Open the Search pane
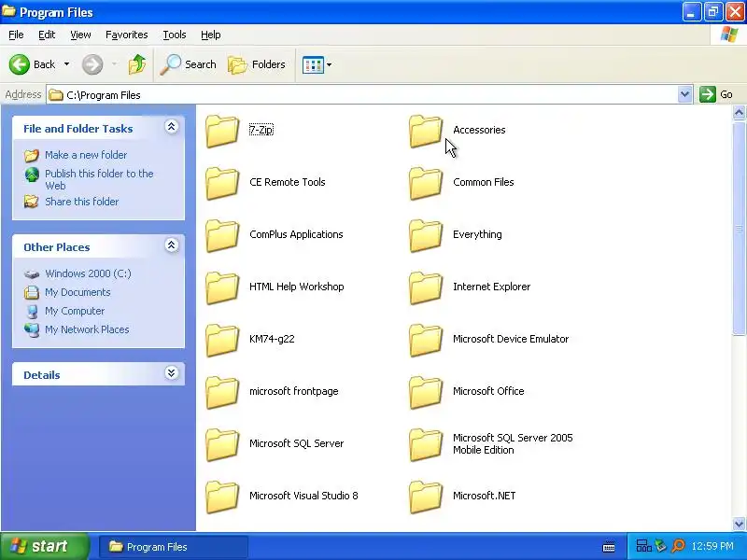Screen dimensions: 747x560 188,64
